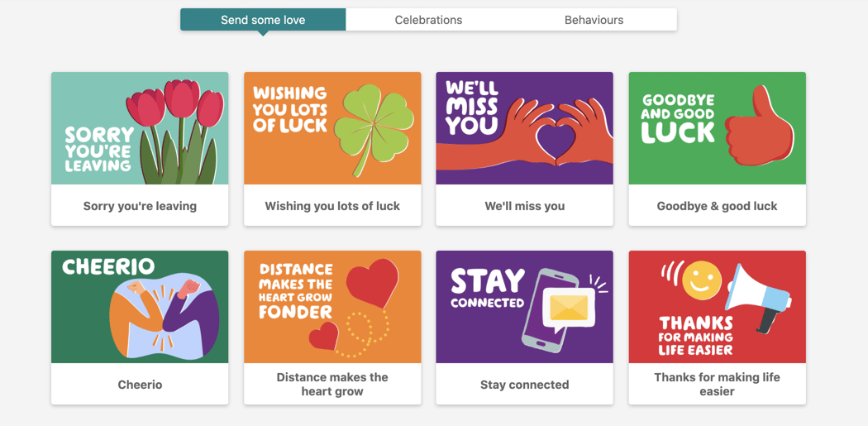Pick the megaphone Thanks card image
868x426 pixels.
(x=717, y=307)
